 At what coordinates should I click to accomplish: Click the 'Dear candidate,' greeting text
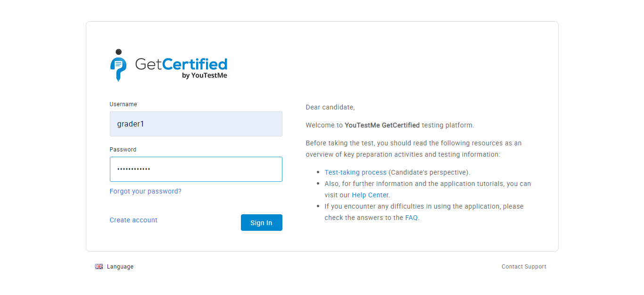[330, 108]
